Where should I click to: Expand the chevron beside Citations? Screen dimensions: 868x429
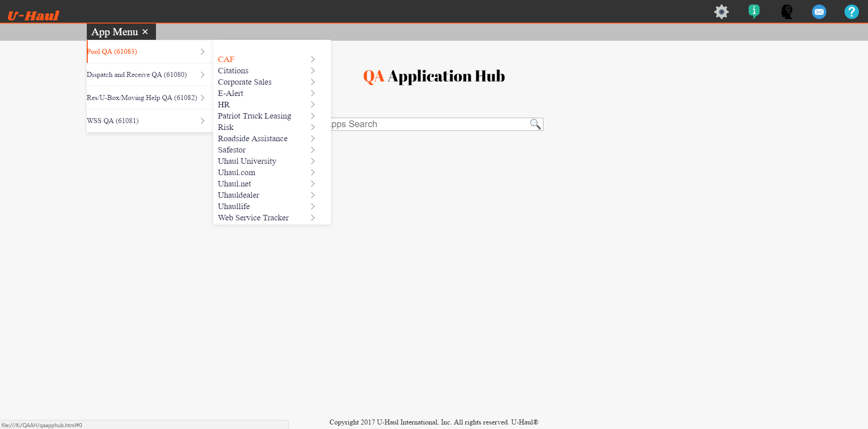point(313,71)
